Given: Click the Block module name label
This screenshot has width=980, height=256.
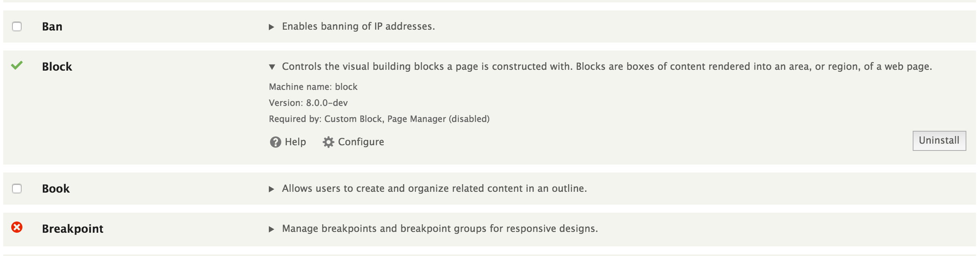Looking at the screenshot, I should click(57, 67).
